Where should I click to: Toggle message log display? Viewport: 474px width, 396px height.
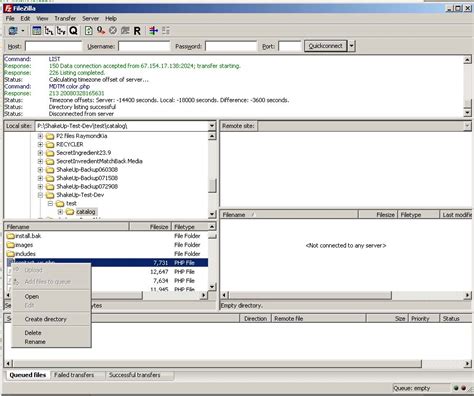coord(37,31)
